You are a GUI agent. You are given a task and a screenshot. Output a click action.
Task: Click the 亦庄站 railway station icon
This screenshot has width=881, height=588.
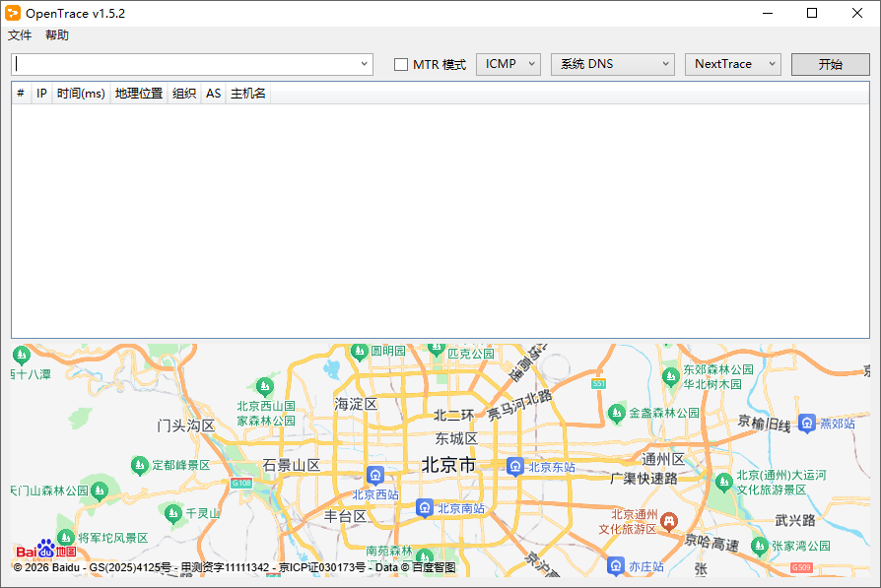[616, 565]
